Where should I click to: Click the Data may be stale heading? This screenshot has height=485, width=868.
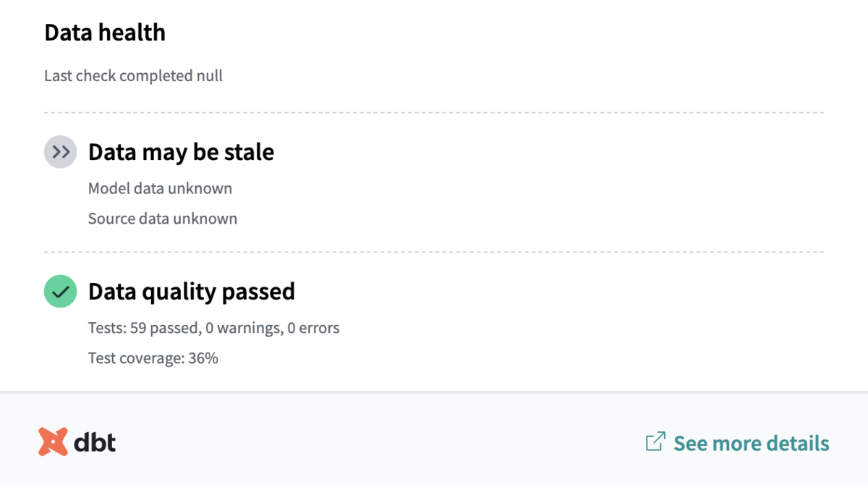[x=181, y=152]
